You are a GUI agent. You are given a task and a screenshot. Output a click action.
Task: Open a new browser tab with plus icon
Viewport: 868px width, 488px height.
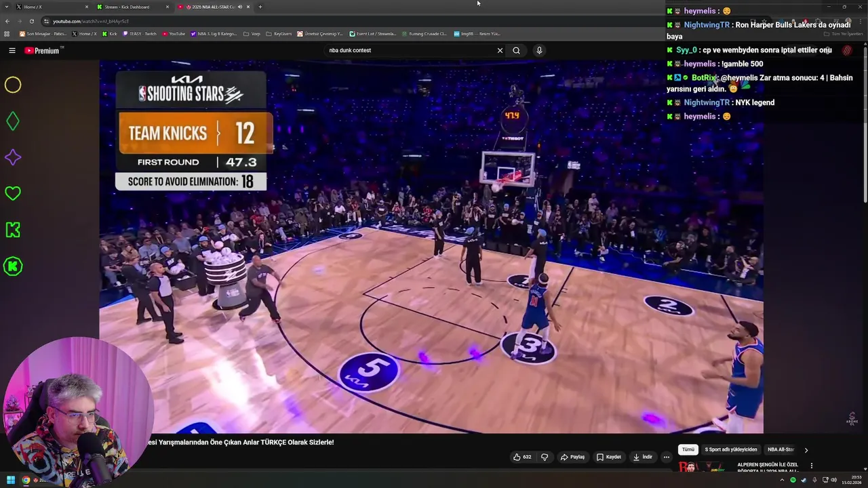tap(260, 7)
